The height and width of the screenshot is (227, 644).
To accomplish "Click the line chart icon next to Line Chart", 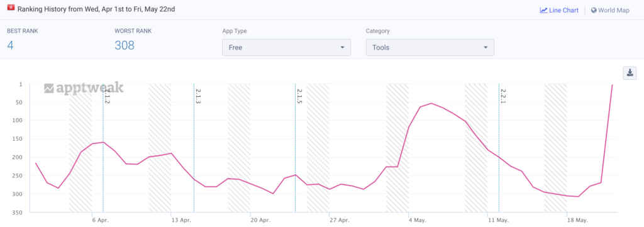I will click(x=543, y=10).
